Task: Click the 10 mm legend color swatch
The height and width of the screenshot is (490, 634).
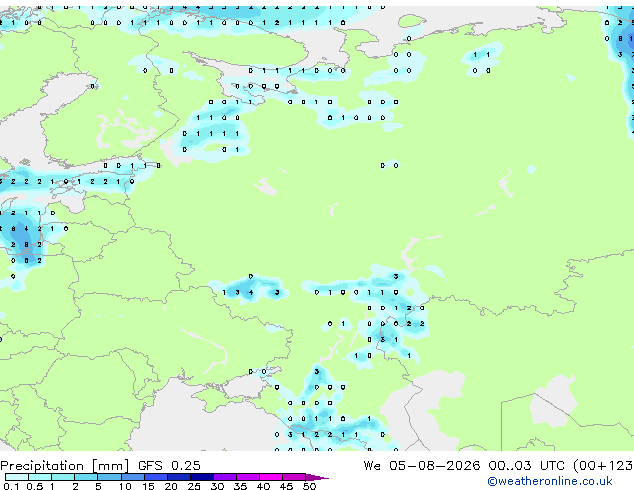Action: coord(132,477)
